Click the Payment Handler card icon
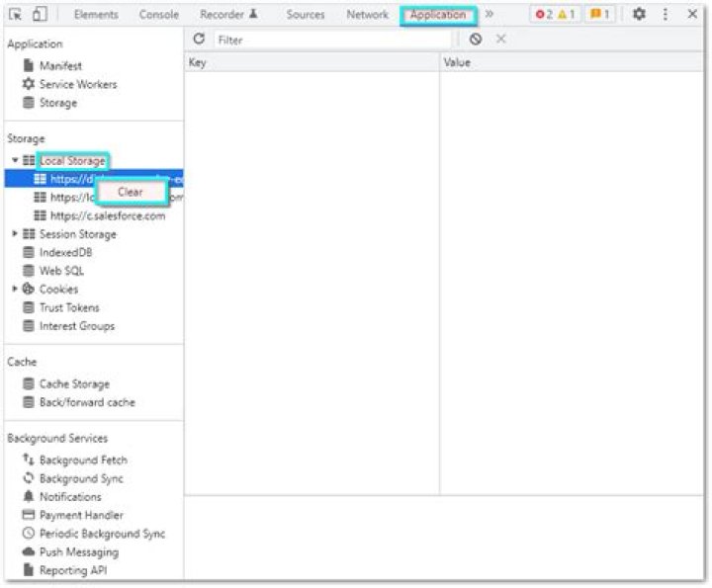Image resolution: width=712 pixels, height=588 pixels. [29, 515]
